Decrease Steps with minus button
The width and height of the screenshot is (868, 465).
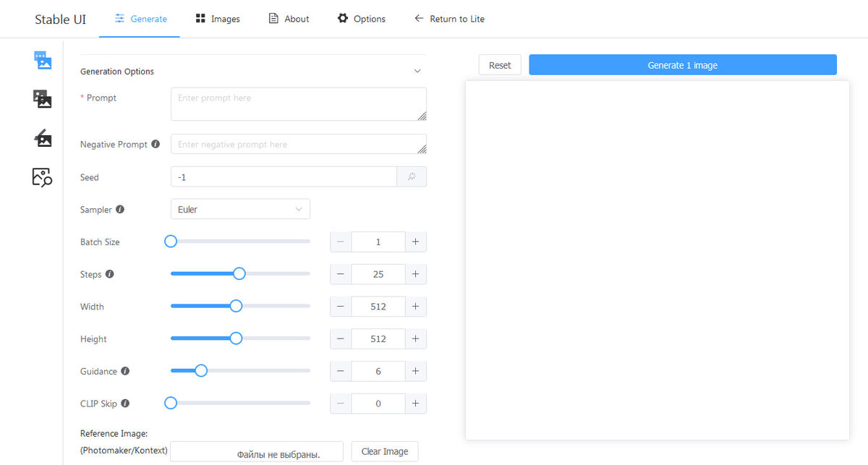[x=341, y=274]
